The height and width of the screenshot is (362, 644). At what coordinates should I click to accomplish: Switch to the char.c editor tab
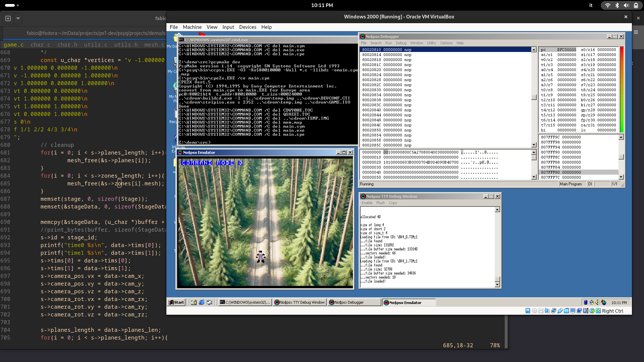pyautogui.click(x=40, y=45)
